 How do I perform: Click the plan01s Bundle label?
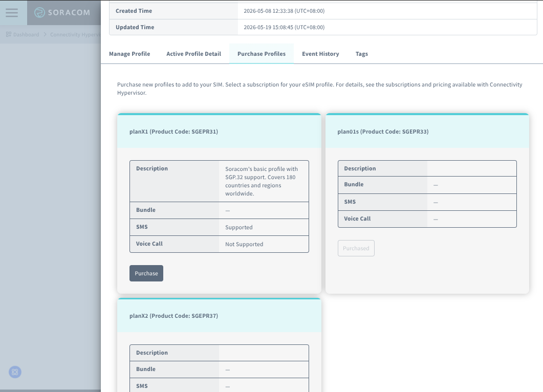point(354,184)
